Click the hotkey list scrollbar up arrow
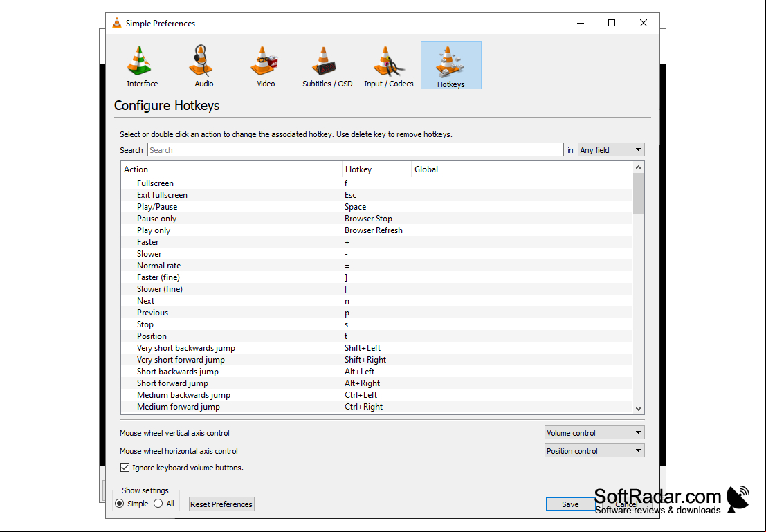This screenshot has width=766, height=532. [x=638, y=167]
